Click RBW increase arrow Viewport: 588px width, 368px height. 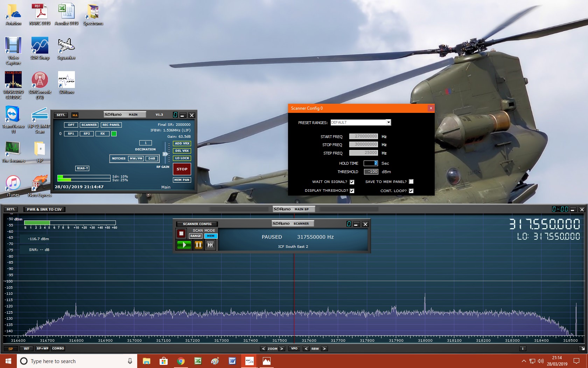[324, 349]
